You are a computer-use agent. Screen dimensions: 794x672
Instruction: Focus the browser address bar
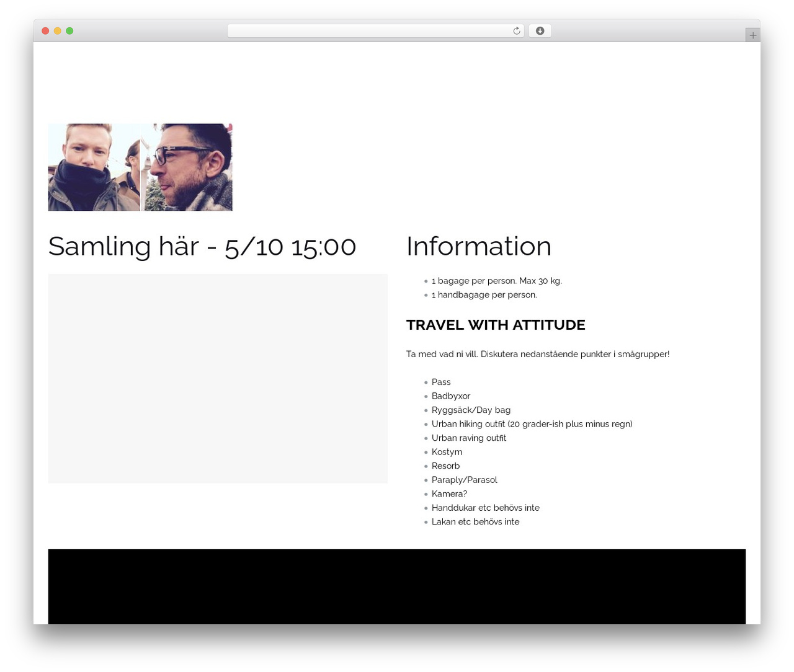[375, 31]
